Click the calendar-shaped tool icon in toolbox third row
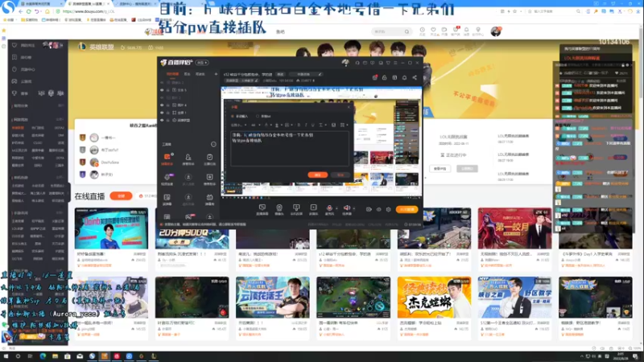Viewport: 644px width, 362px height. [209, 199]
